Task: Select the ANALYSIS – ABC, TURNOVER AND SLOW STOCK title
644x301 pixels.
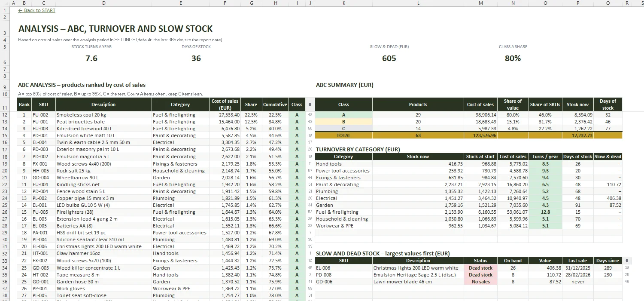Action: [115, 29]
